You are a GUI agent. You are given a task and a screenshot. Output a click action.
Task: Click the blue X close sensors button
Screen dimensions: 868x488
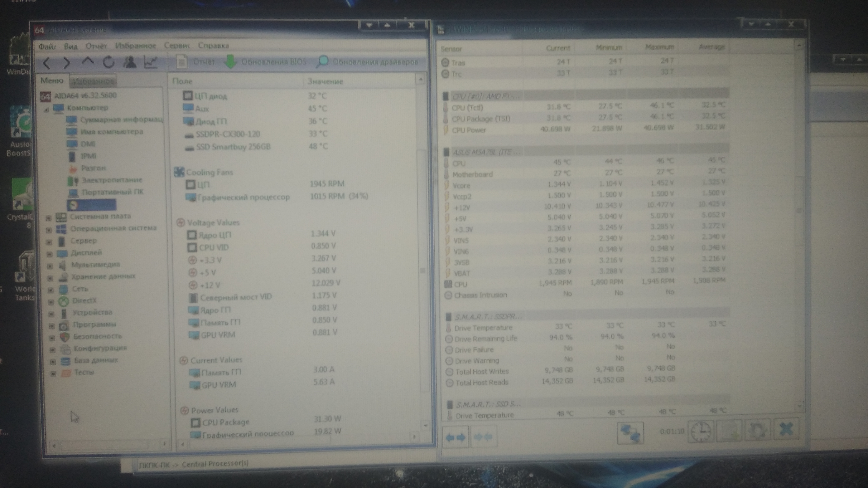[x=786, y=429]
